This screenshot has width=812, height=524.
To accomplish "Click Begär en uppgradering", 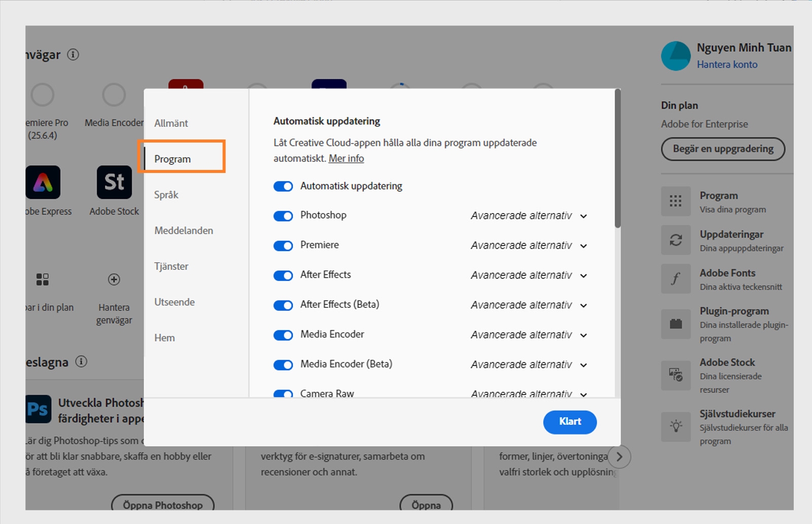I will 723,149.
